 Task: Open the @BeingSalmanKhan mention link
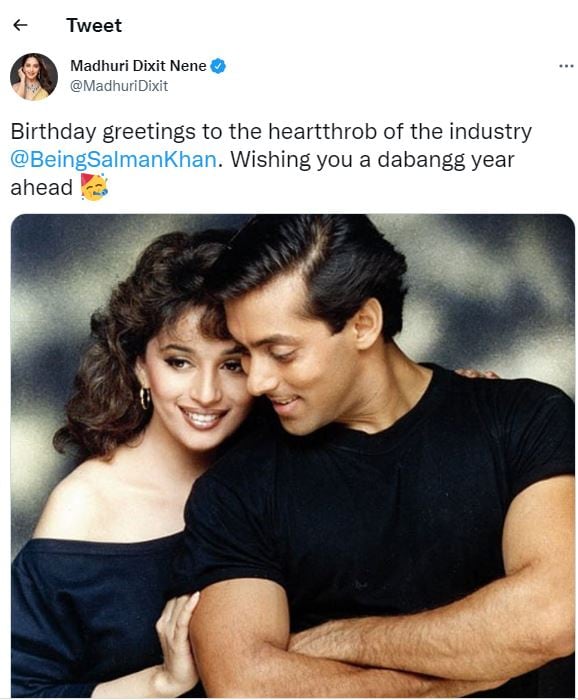(x=114, y=159)
